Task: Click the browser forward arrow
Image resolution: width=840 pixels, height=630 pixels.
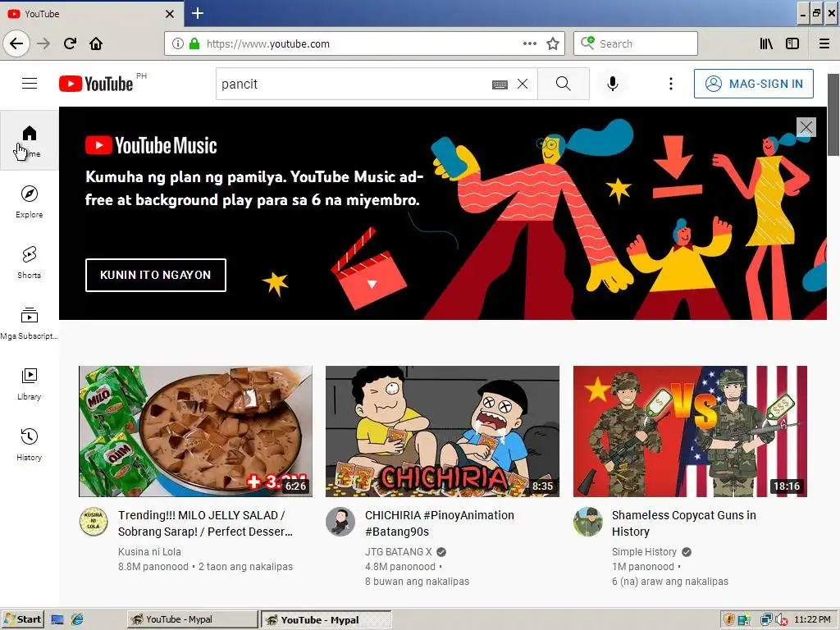Action: [43, 43]
